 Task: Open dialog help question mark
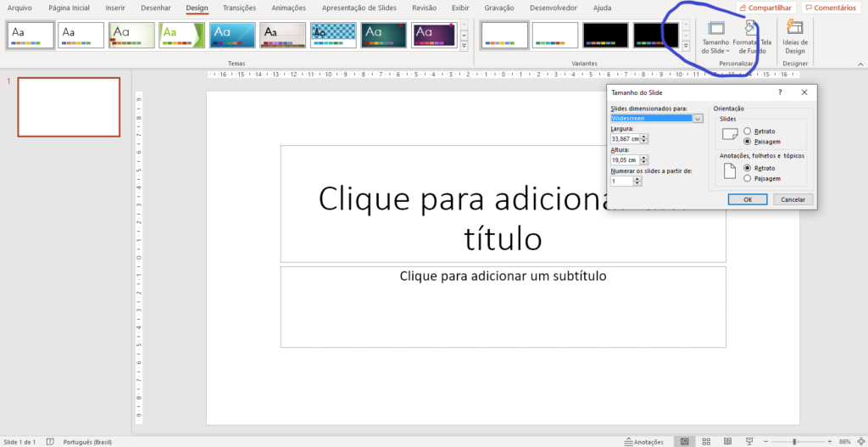click(x=780, y=92)
